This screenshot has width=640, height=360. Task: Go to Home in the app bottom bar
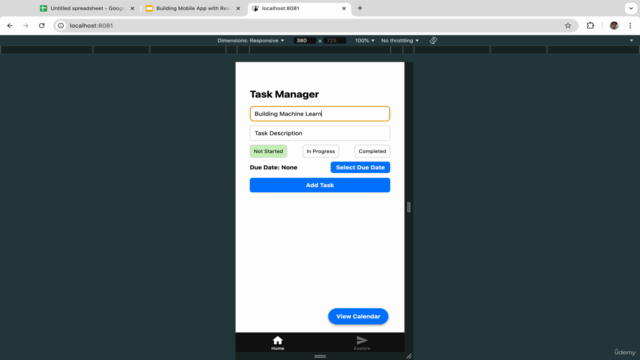pyautogui.click(x=278, y=342)
